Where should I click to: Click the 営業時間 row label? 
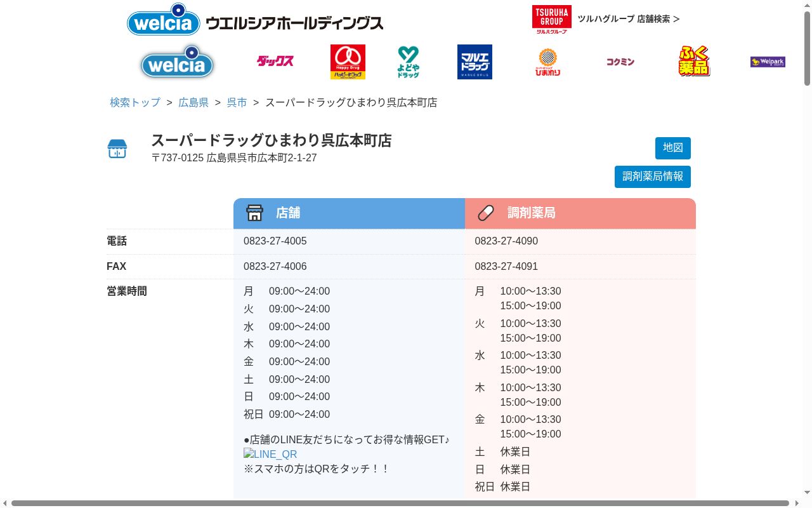pyautogui.click(x=127, y=291)
